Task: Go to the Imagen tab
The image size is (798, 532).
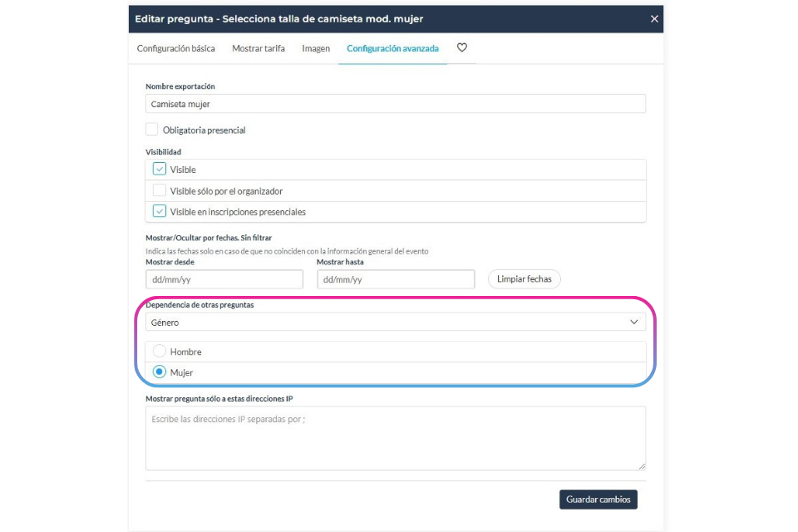Action: (x=316, y=48)
